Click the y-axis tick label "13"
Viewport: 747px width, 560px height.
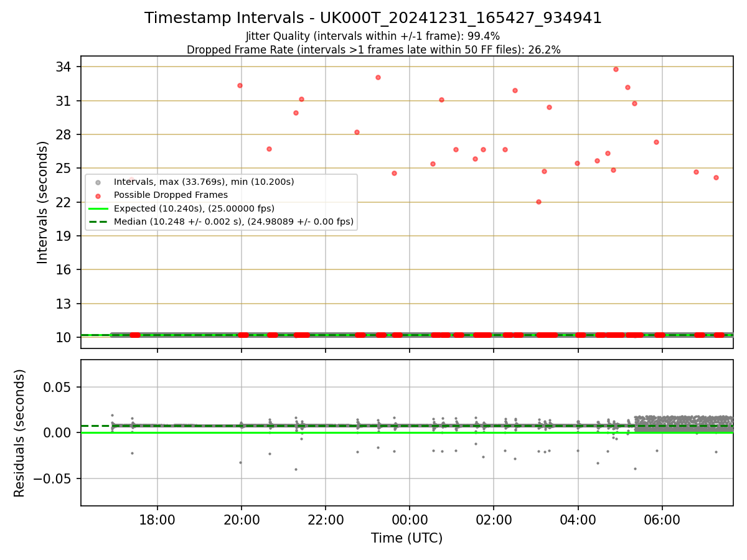click(65, 304)
